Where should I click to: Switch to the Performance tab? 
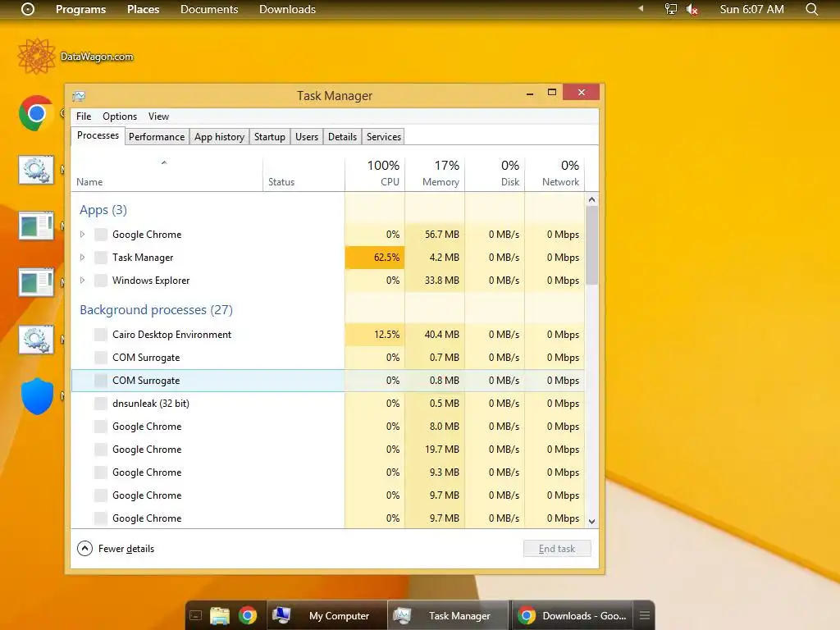[x=157, y=137]
